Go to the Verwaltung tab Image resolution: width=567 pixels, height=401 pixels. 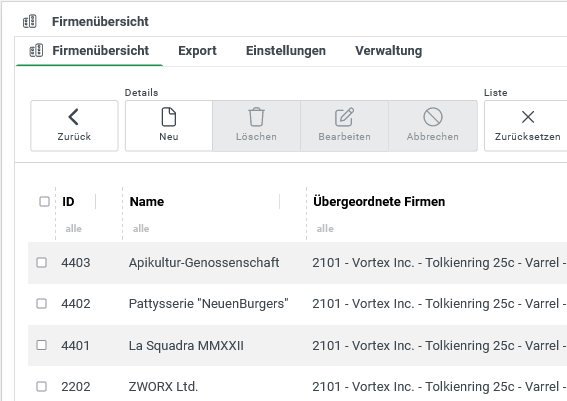[x=388, y=51]
